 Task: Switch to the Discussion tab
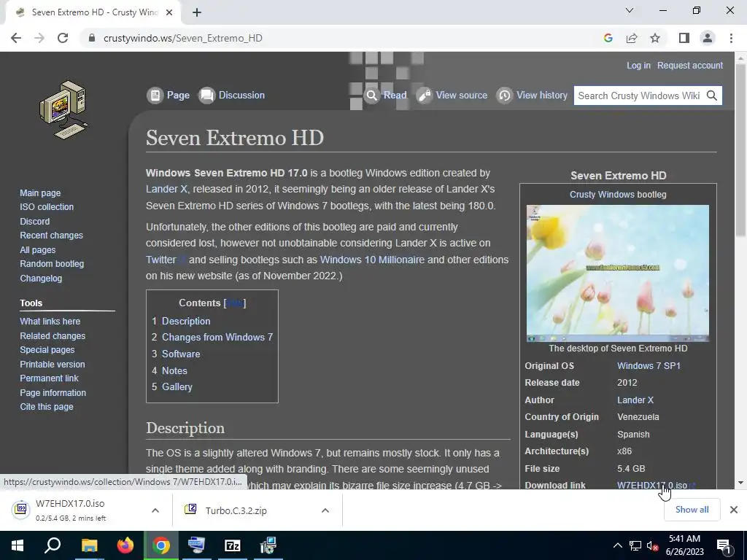231,96
